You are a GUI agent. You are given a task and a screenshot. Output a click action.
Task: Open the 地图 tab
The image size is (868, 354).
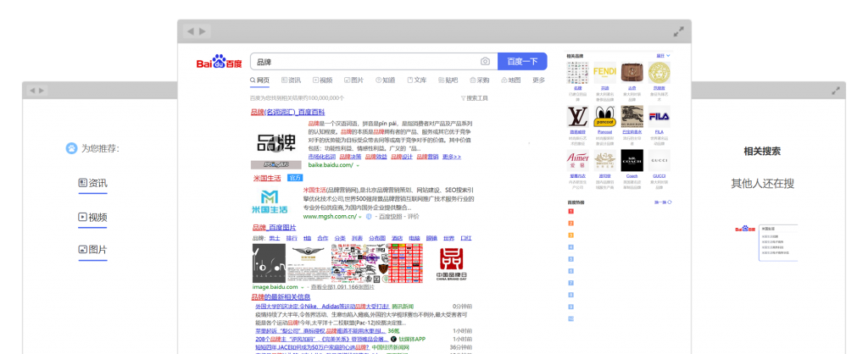pyautogui.click(x=511, y=80)
